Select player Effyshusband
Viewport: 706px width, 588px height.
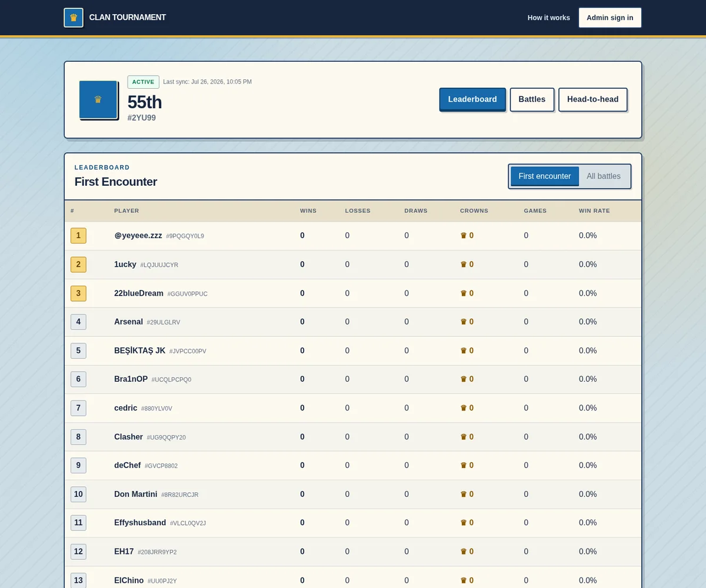tap(140, 523)
